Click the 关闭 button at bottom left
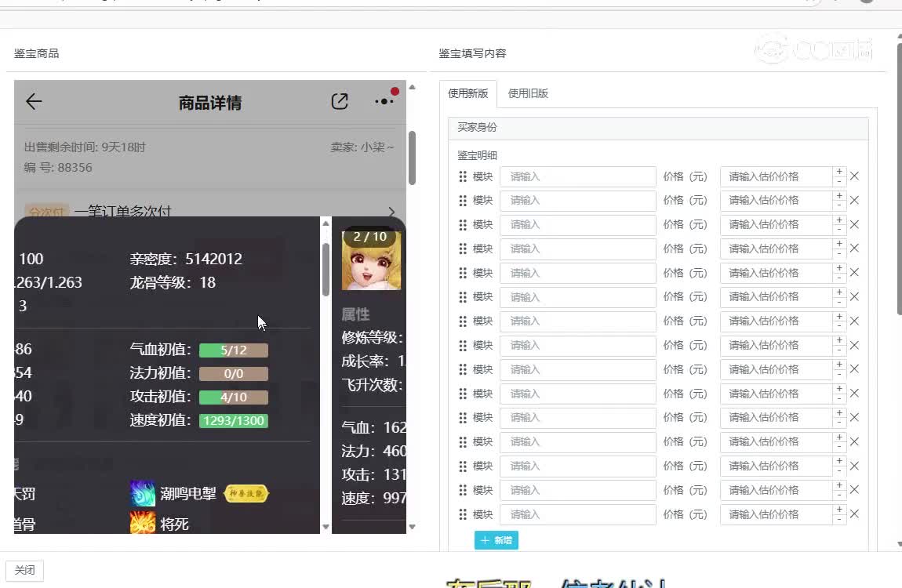The height and width of the screenshot is (588, 902). 24,570
